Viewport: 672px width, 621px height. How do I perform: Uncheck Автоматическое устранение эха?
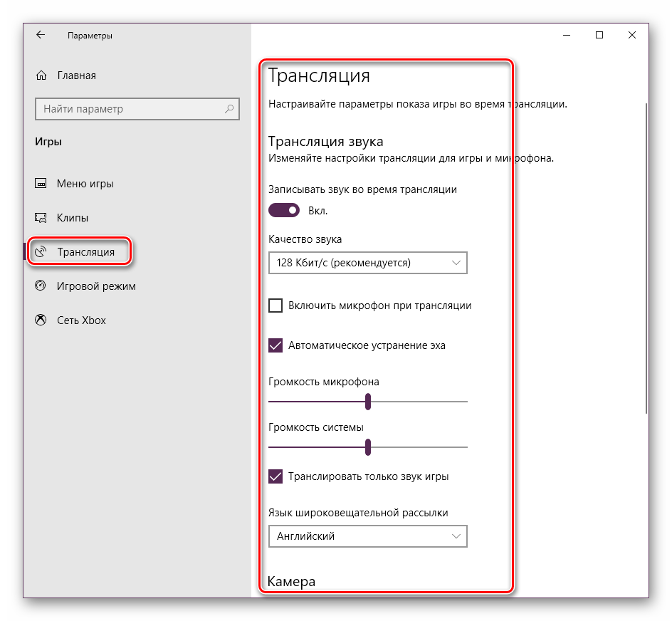point(275,345)
